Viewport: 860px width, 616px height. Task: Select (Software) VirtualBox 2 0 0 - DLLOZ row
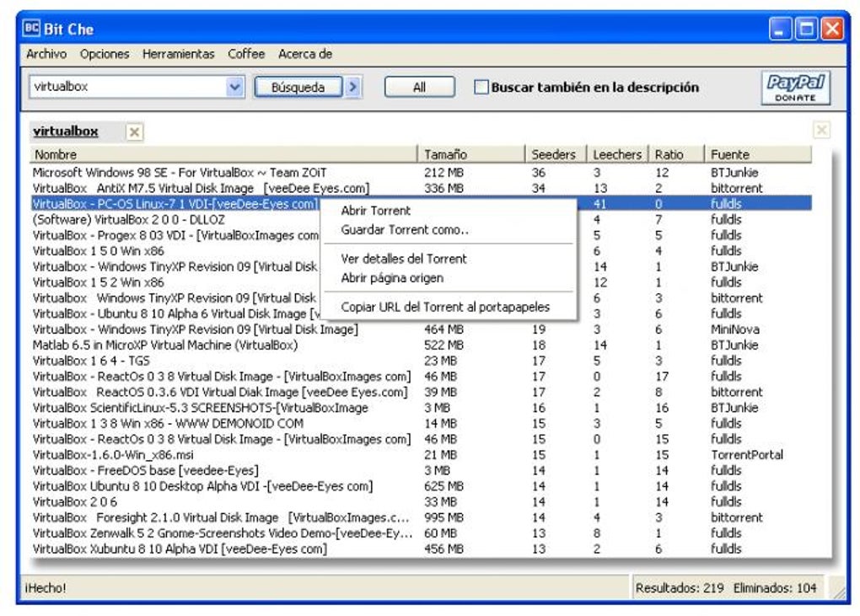pos(175,220)
